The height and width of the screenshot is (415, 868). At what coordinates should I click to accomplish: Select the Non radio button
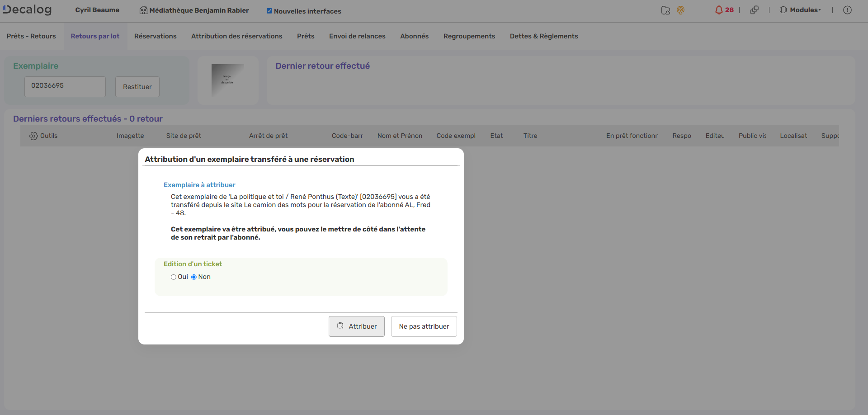click(194, 277)
